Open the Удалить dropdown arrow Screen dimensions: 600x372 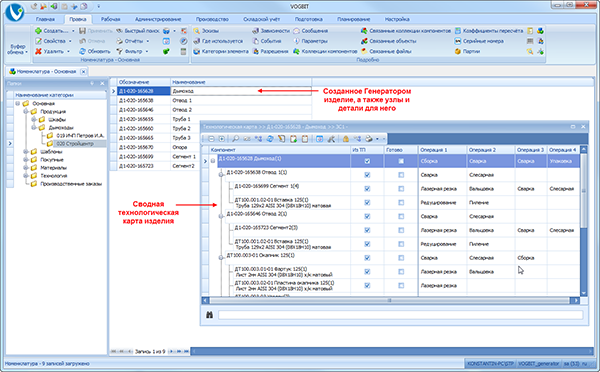[68, 51]
